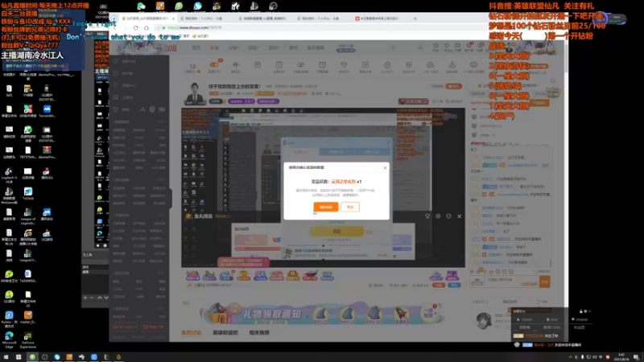Click the red fish gift icon below the video
The width and height of the screenshot is (644, 362).
(310, 275)
